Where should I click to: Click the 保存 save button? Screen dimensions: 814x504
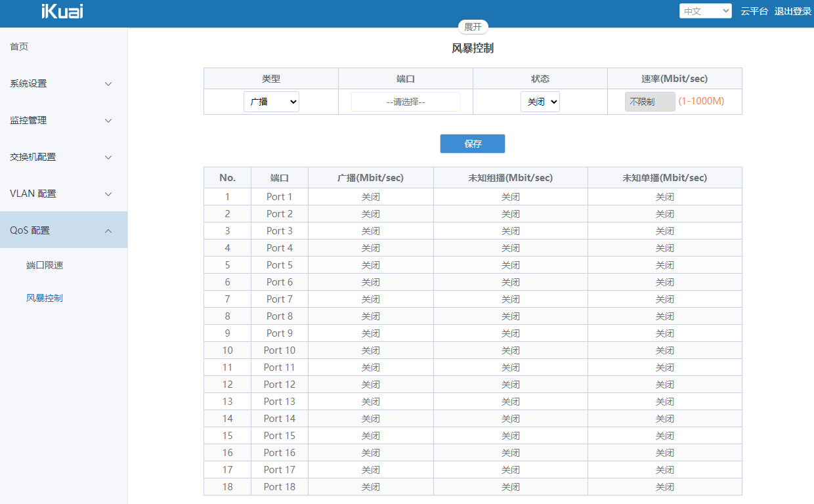[473, 144]
